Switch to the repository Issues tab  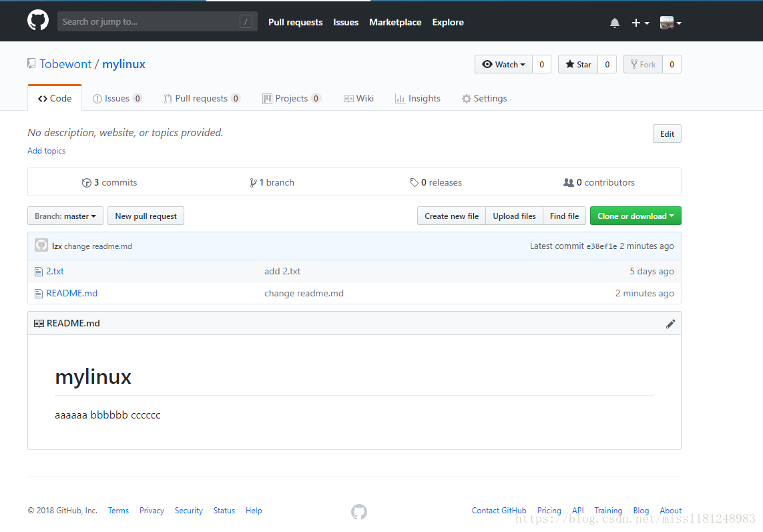pos(117,98)
